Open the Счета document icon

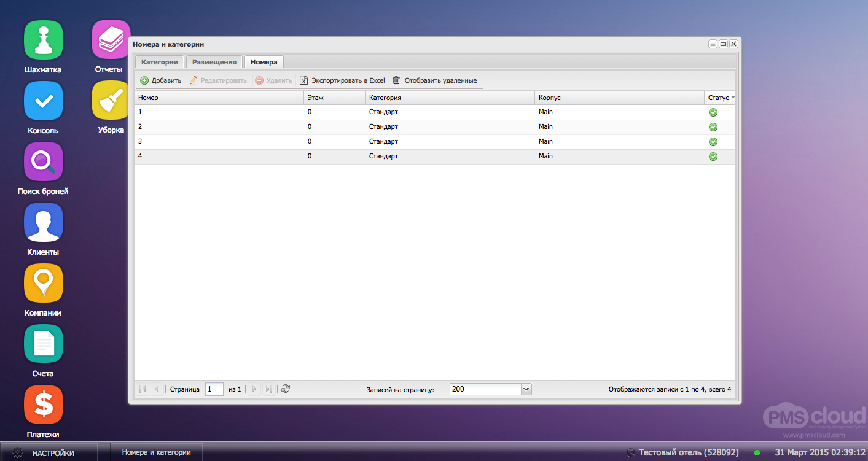click(43, 344)
